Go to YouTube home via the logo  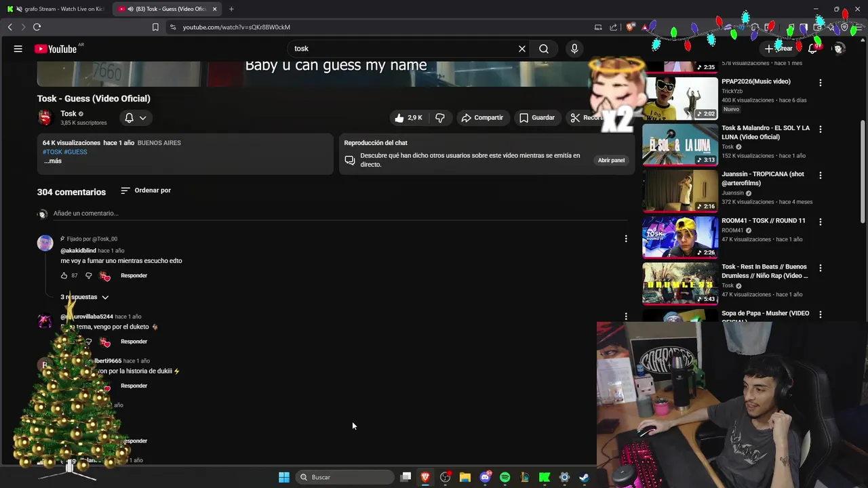tap(56, 49)
